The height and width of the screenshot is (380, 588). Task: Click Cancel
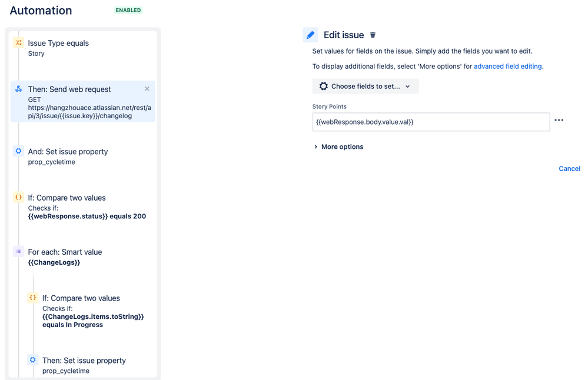[569, 169]
